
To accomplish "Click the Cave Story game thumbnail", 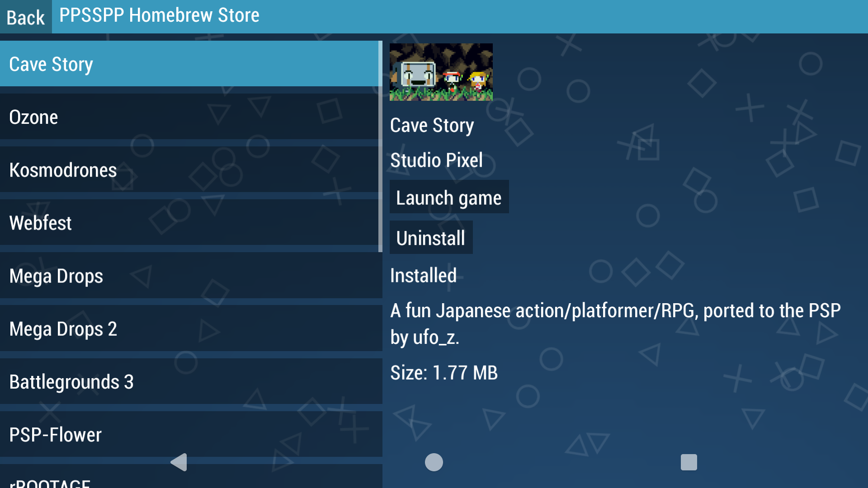I will 441,72.
